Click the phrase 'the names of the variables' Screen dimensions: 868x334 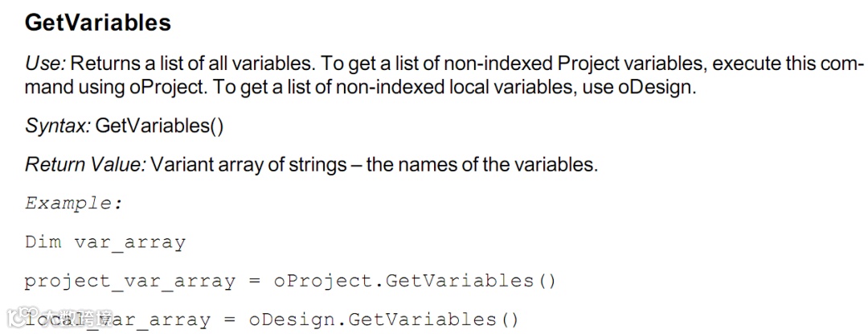482,164
